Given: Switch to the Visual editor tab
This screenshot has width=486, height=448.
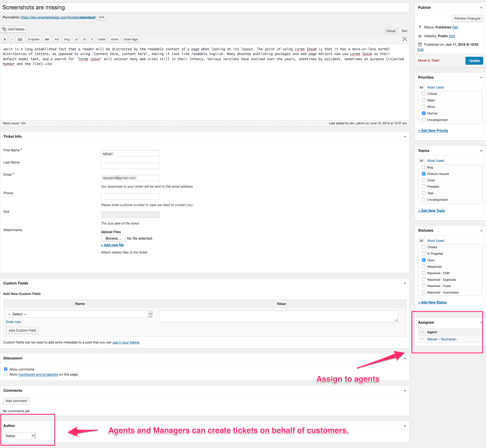Looking at the screenshot, I should pyautogui.click(x=391, y=31).
